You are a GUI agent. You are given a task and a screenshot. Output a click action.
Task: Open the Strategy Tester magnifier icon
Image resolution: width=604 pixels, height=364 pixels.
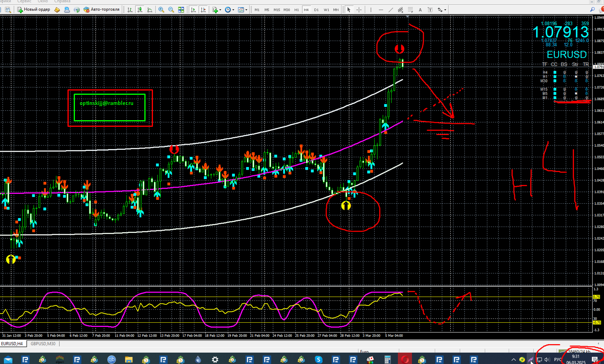point(8,10)
